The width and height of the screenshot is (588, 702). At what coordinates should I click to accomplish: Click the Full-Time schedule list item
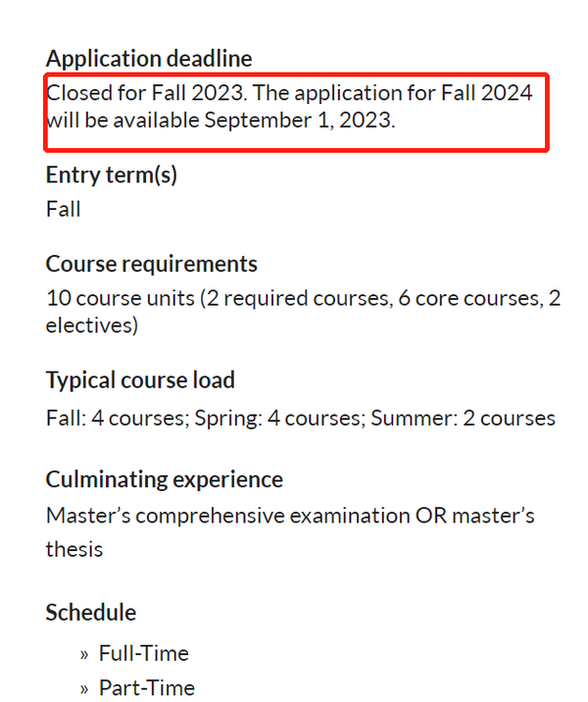[144, 653]
